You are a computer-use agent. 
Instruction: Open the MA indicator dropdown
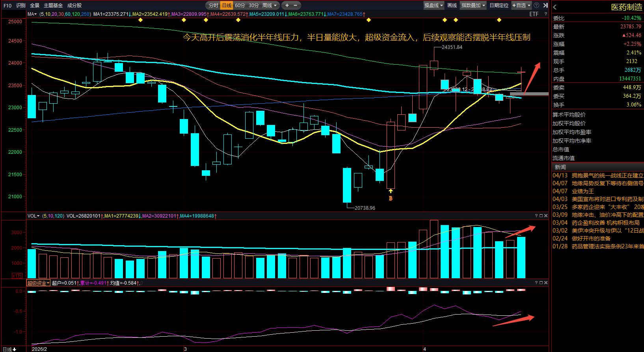pos(32,14)
